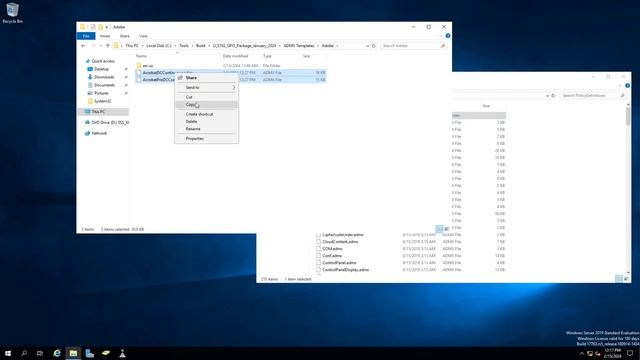Click the PolicyDefinitions vertical scrollbar

pyautogui.click(x=628, y=117)
